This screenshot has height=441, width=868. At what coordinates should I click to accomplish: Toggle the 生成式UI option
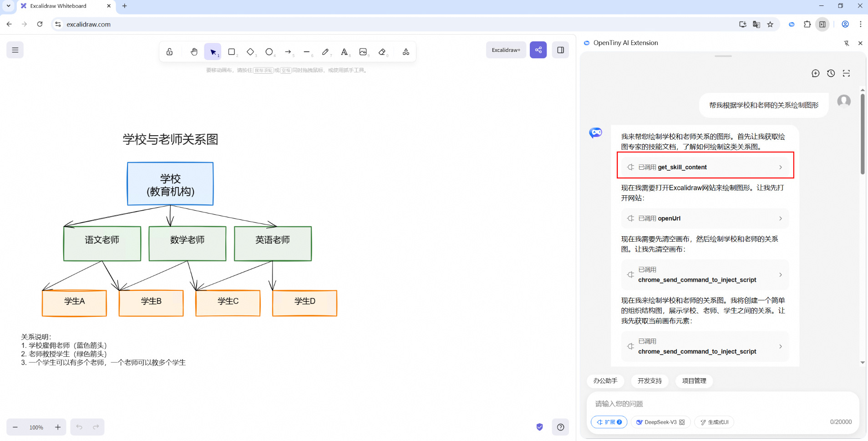(x=714, y=422)
